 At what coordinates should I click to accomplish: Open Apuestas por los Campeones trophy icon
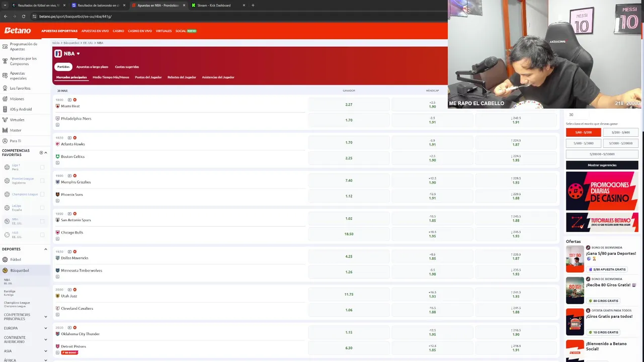click(x=5, y=60)
